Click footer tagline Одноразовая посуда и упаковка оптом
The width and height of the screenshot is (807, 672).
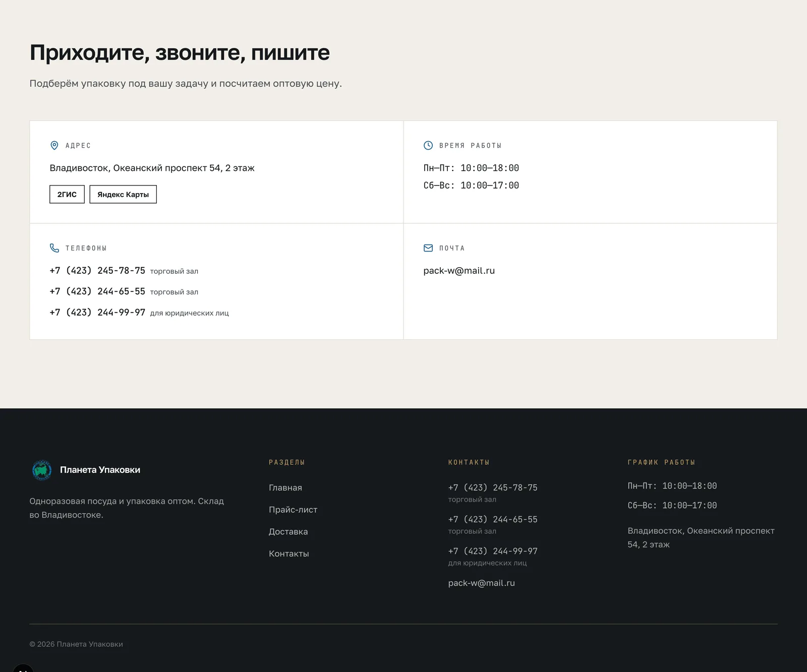pyautogui.click(x=127, y=508)
